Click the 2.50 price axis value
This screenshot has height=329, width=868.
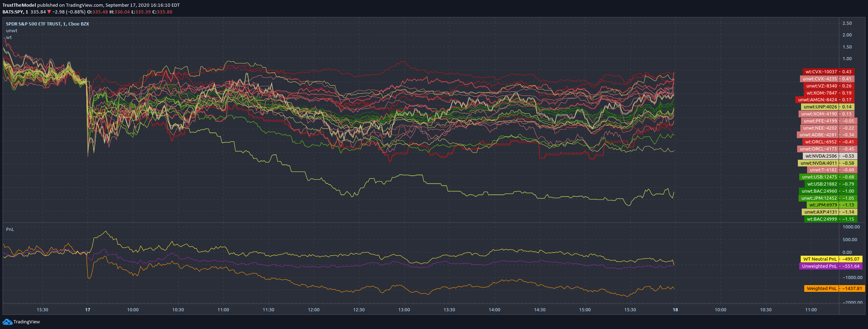tap(847, 23)
